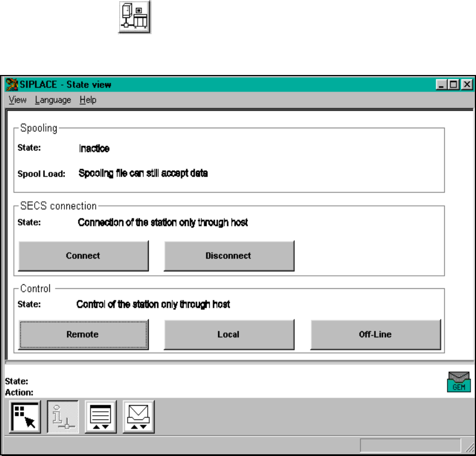Viewport: 476px width, 456px height.
Task: Open the message envelope view icon
Action: pos(139,417)
